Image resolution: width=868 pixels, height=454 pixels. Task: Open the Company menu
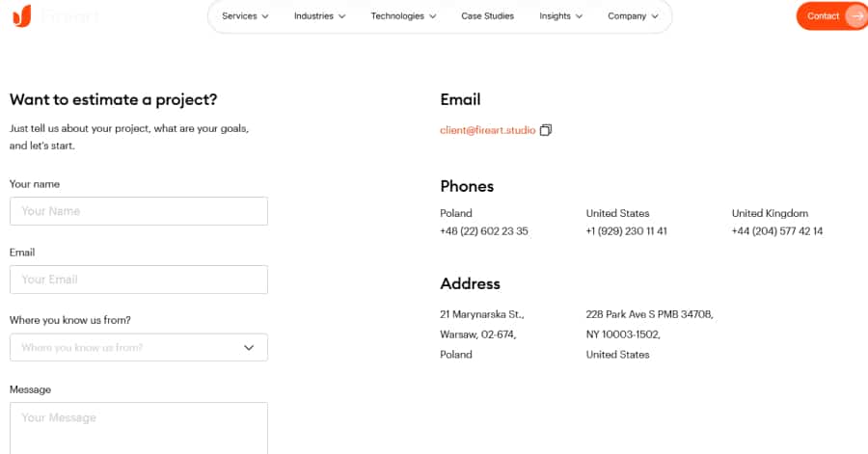tap(633, 16)
